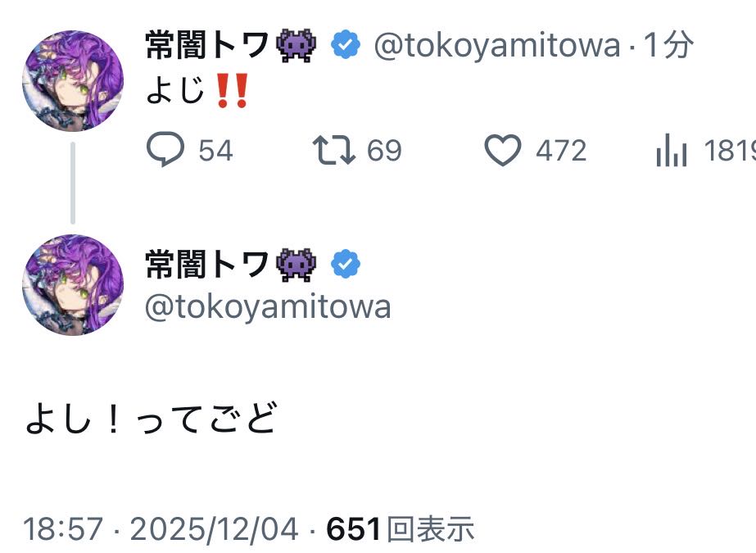This screenshot has width=756, height=553.
Task: Click the 常闇トワ name on the main post
Action: 207,264
